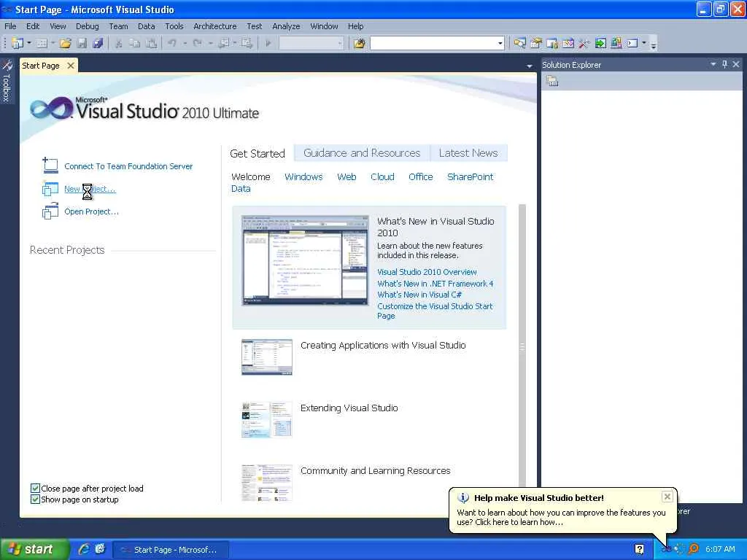
Task: Toggle Close page after project load checkbox
Action: coord(35,488)
